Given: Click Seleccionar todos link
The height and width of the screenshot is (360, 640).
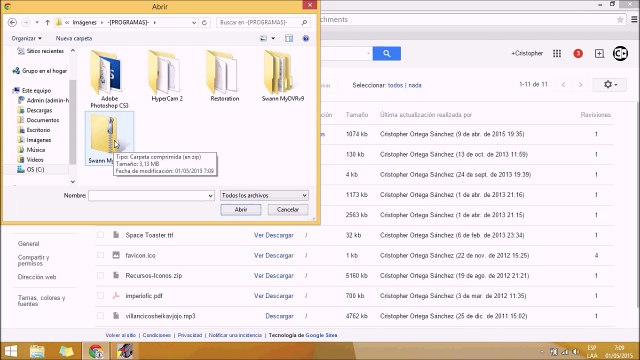Looking at the screenshot, I should point(395,85).
